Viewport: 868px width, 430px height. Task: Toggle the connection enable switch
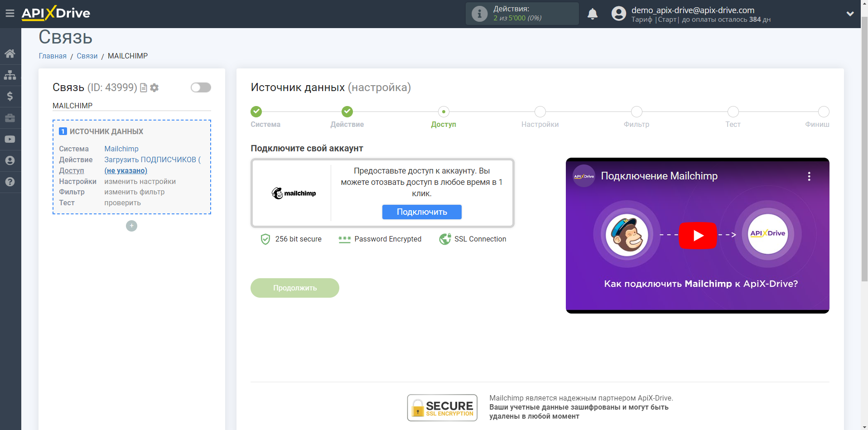point(201,87)
